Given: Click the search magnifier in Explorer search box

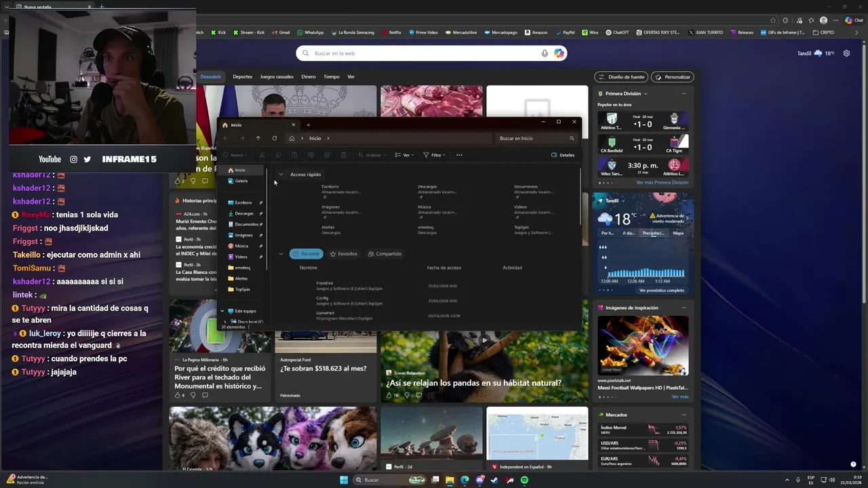Looking at the screenshot, I should coord(572,138).
